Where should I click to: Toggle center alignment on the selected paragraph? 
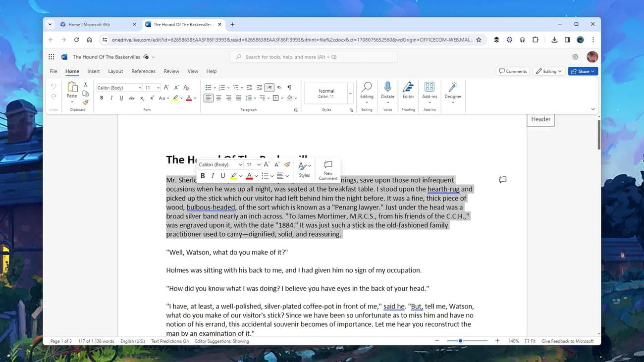218,98
